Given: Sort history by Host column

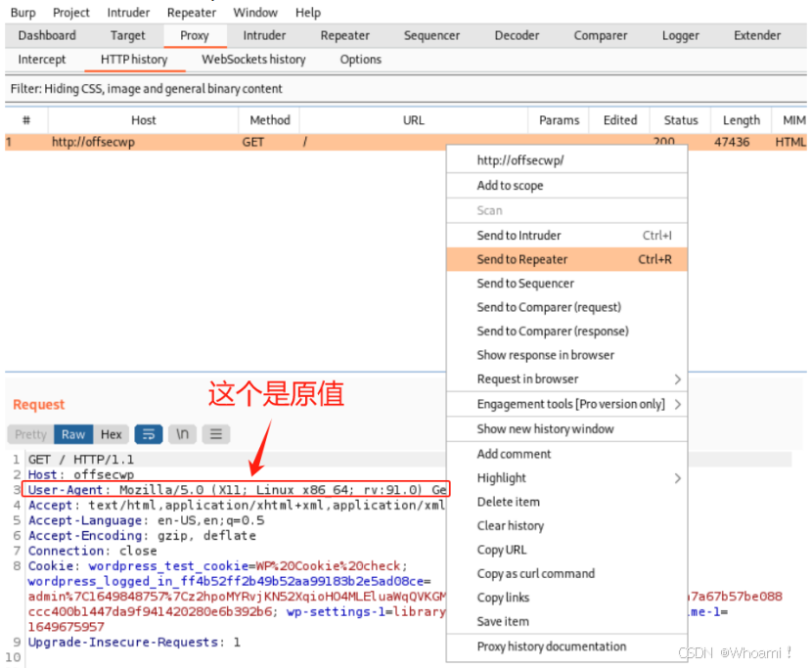Looking at the screenshot, I should pos(144,120).
